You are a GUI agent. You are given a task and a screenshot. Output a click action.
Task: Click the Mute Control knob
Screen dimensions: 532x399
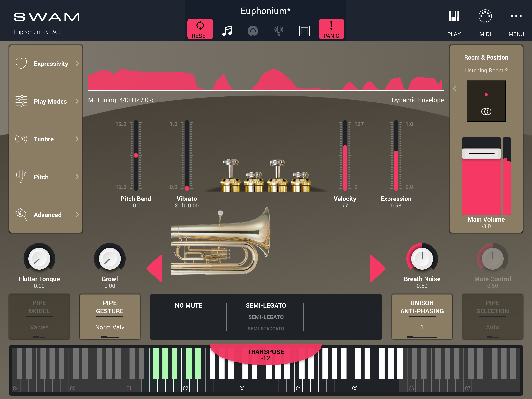pyautogui.click(x=492, y=259)
